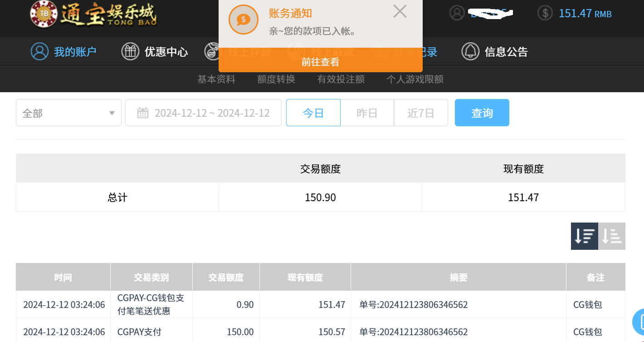The height and width of the screenshot is (342, 644).
Task: Select the 昨日 date filter
Action: [367, 112]
